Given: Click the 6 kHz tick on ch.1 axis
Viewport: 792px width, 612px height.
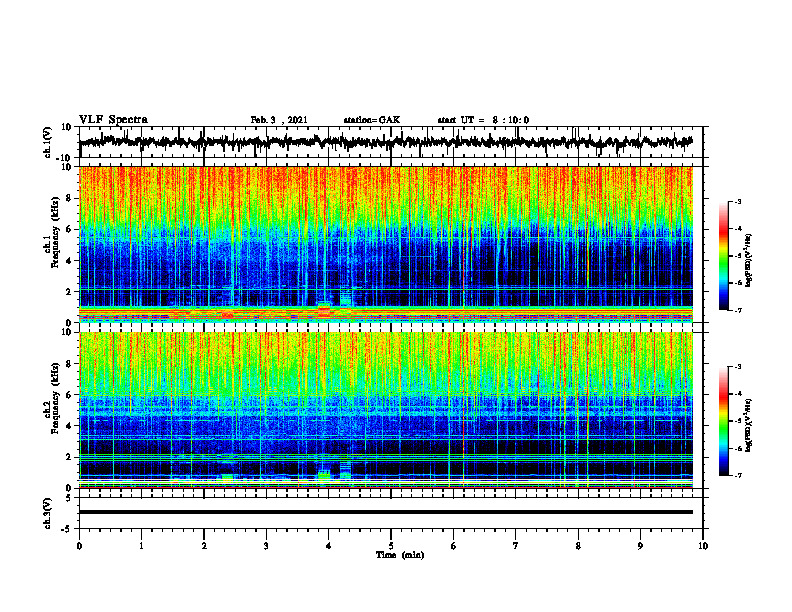Looking at the screenshot, I should click(x=70, y=229).
